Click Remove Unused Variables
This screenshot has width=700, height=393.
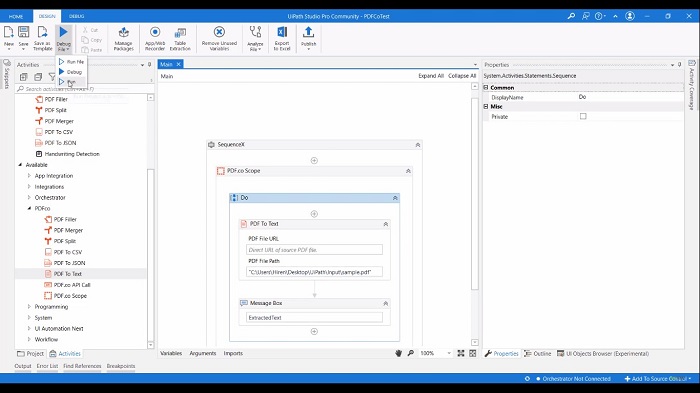point(219,38)
